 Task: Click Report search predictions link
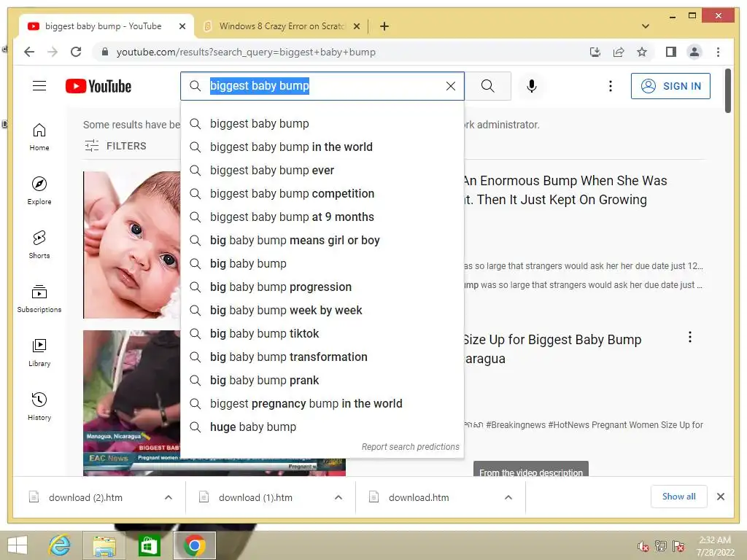pyautogui.click(x=410, y=447)
